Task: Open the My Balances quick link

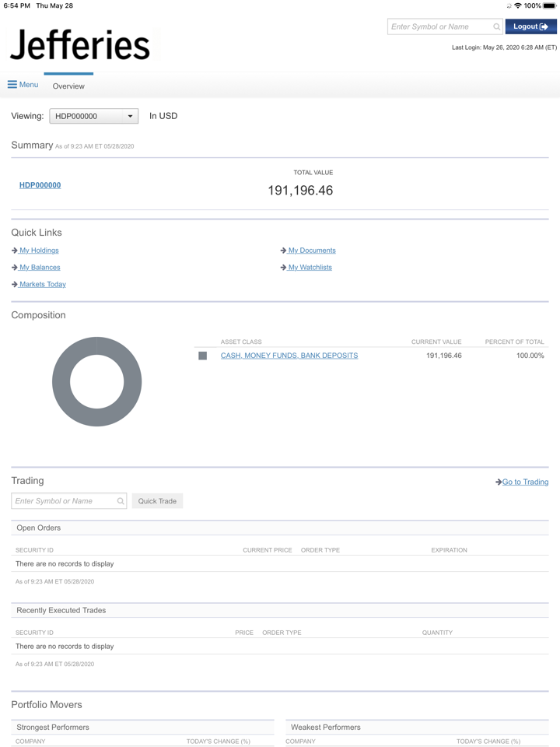Action: pos(40,268)
